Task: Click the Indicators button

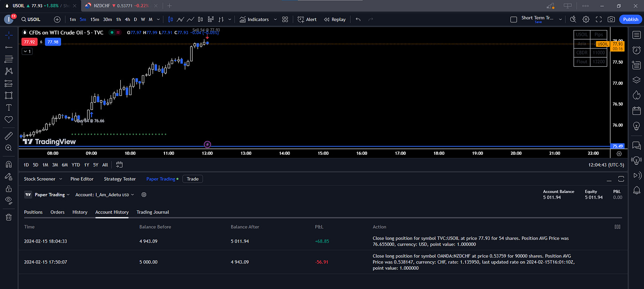Action: pos(254,19)
